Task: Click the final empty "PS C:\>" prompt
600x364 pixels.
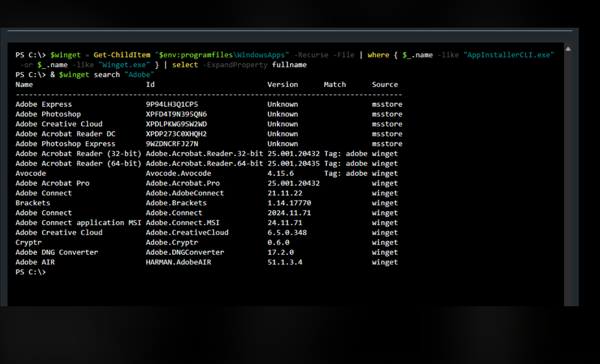Action: point(31,272)
